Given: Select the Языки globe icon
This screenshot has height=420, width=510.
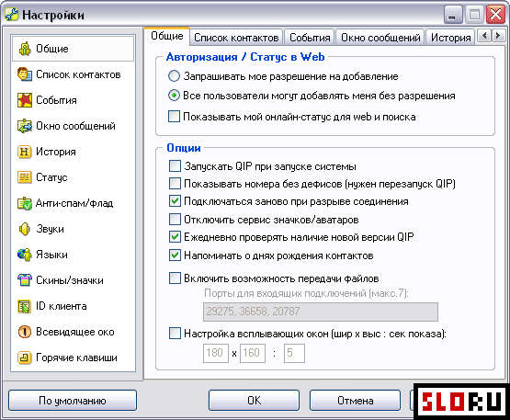Looking at the screenshot, I should coord(25,255).
